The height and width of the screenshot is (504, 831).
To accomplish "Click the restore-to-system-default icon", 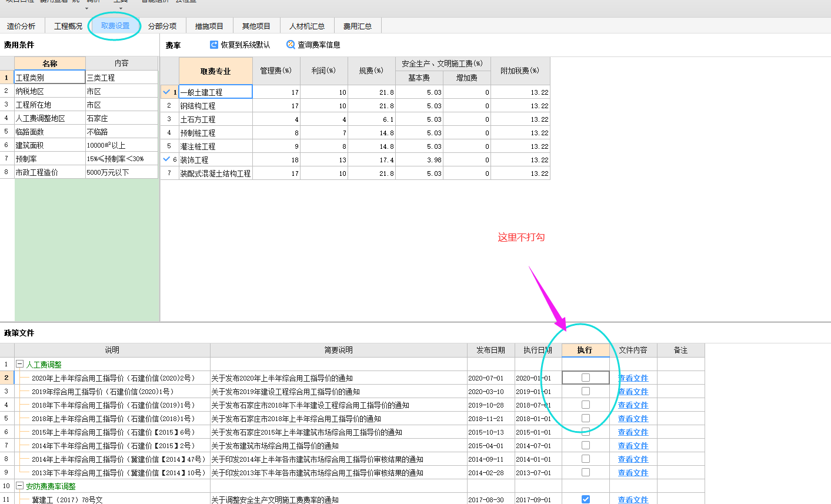I will pyautogui.click(x=214, y=45).
